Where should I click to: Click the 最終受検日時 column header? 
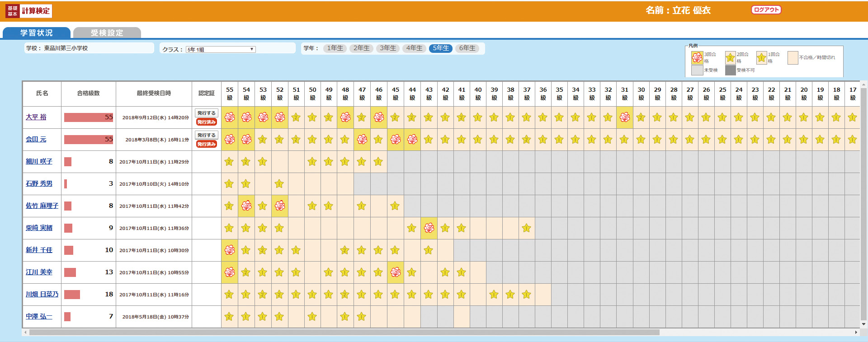point(154,94)
